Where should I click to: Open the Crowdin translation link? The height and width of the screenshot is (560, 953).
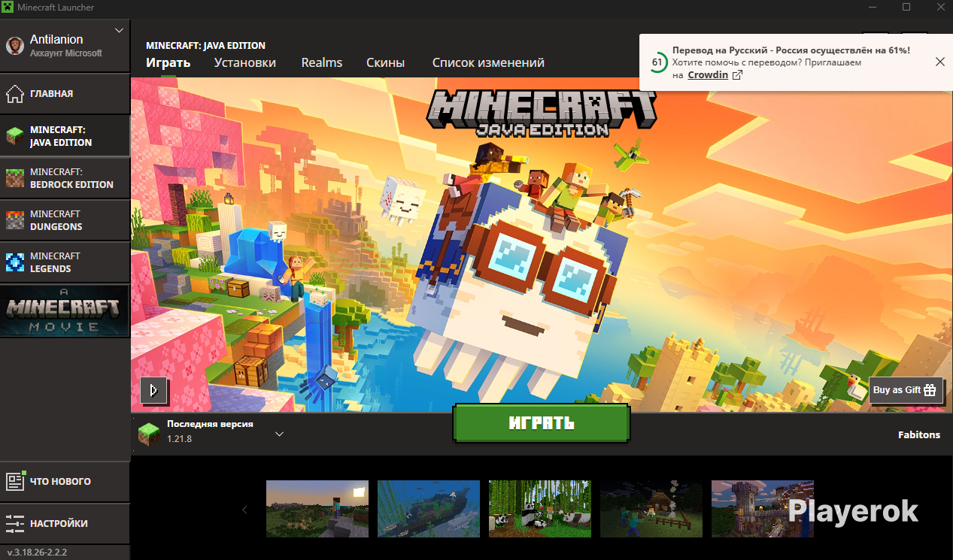coord(715,75)
